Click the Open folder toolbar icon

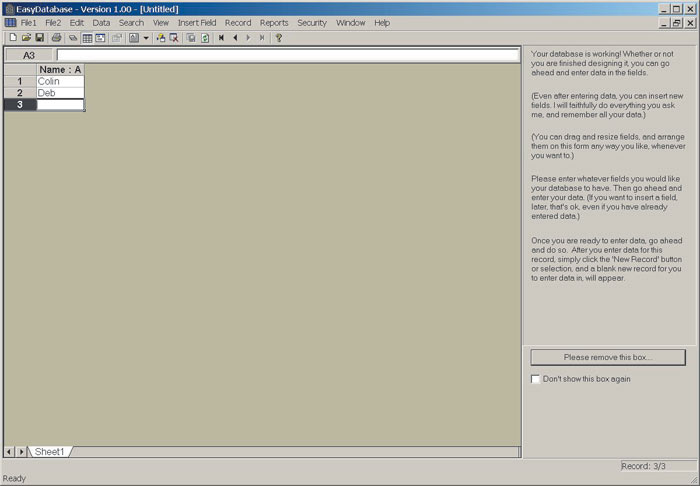point(26,38)
